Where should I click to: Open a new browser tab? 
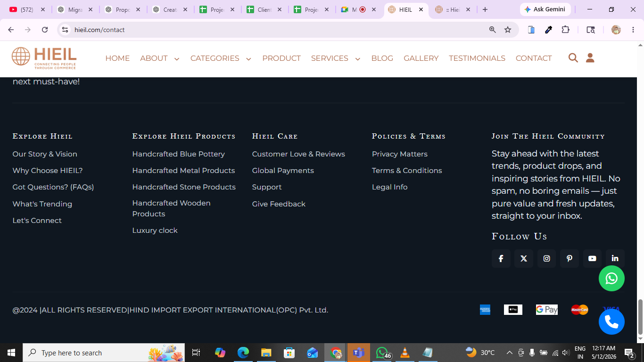point(485,9)
